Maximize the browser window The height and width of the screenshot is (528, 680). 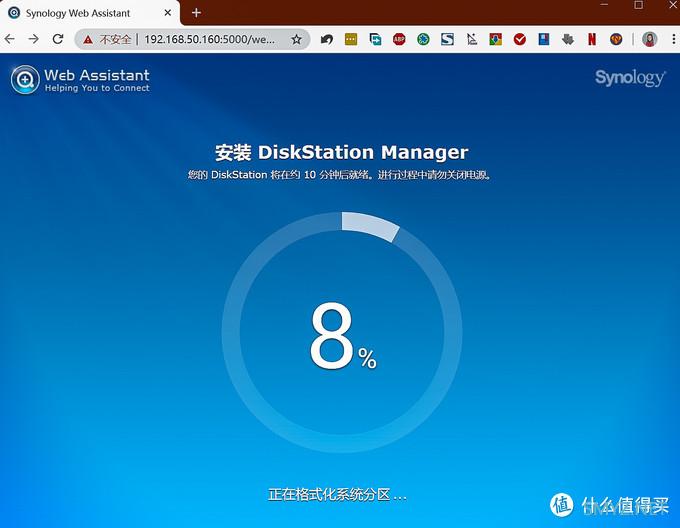coord(638,5)
